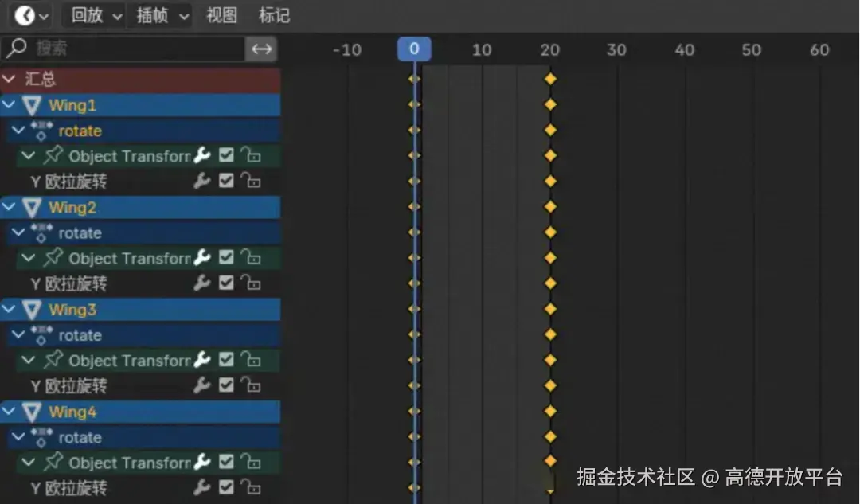Click action icon of Wing4 rotate
860x504 pixels.
41,437
